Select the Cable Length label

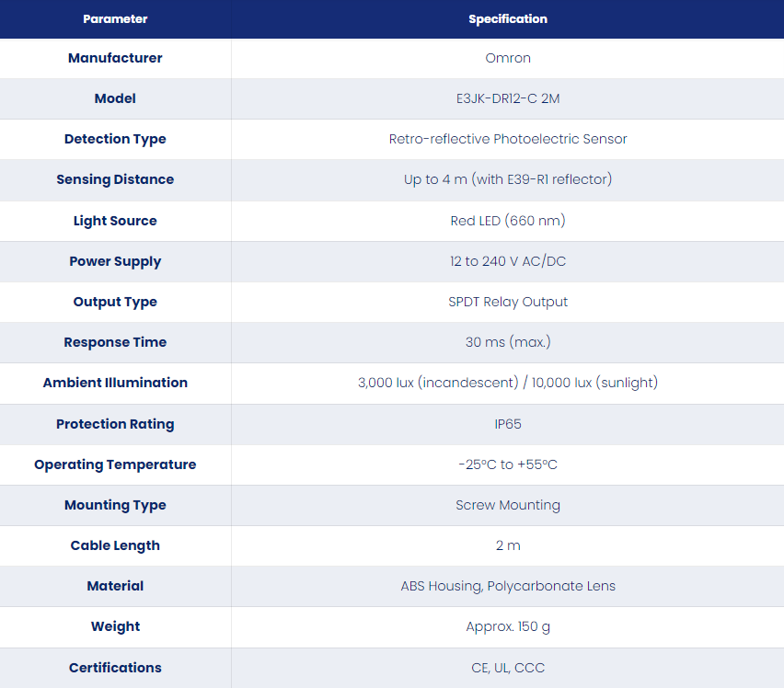tap(115, 545)
